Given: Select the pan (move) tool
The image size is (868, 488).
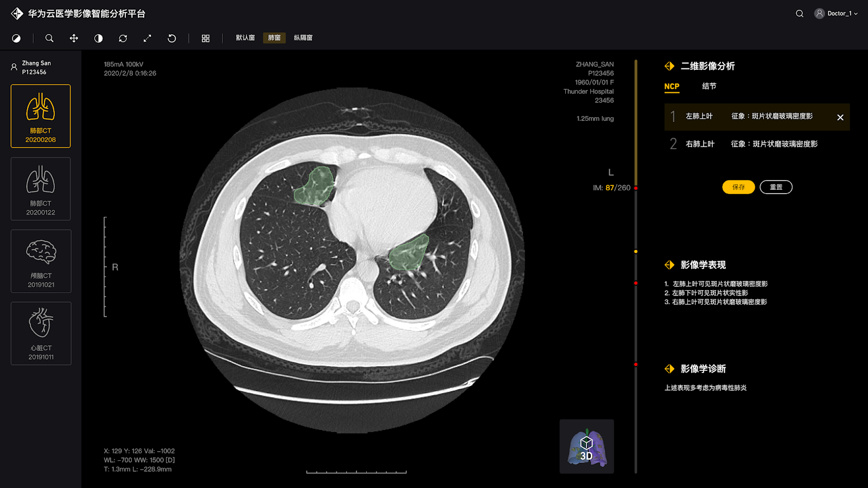Looking at the screenshot, I should pyautogui.click(x=73, y=38).
